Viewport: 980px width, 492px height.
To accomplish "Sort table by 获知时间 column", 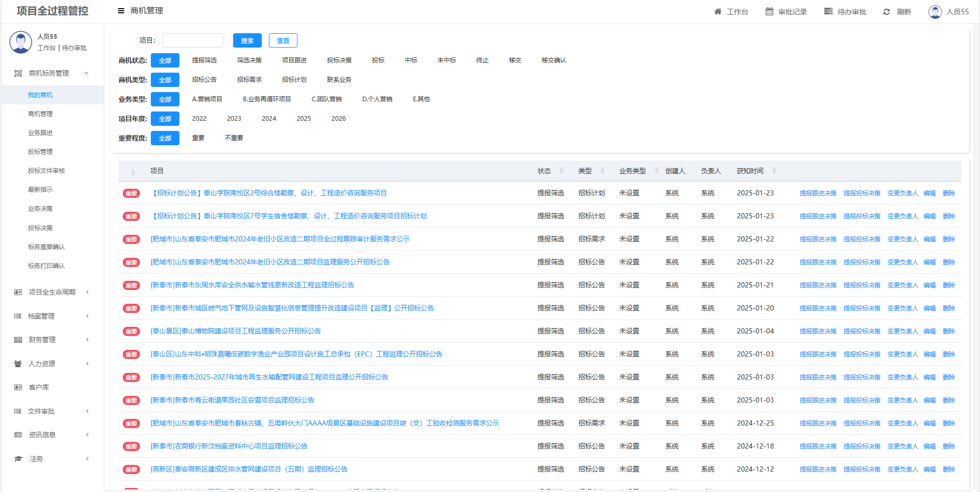I will click(774, 171).
